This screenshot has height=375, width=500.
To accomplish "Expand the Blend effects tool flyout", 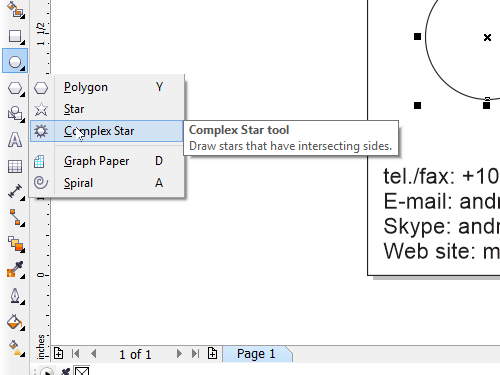I will tap(15, 244).
